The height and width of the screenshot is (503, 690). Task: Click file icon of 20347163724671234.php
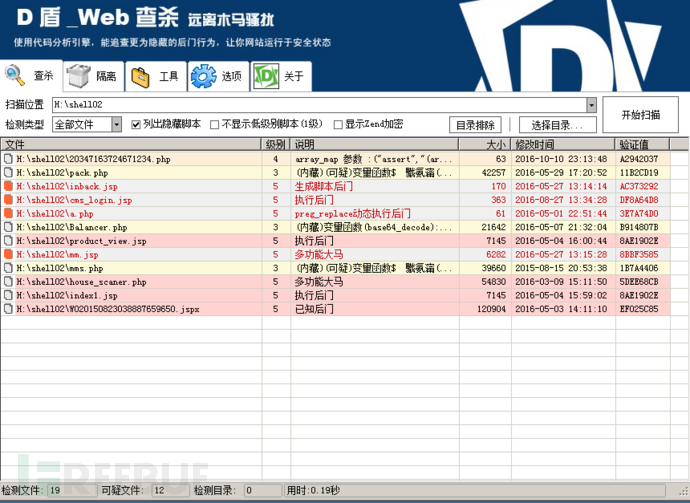[8, 159]
